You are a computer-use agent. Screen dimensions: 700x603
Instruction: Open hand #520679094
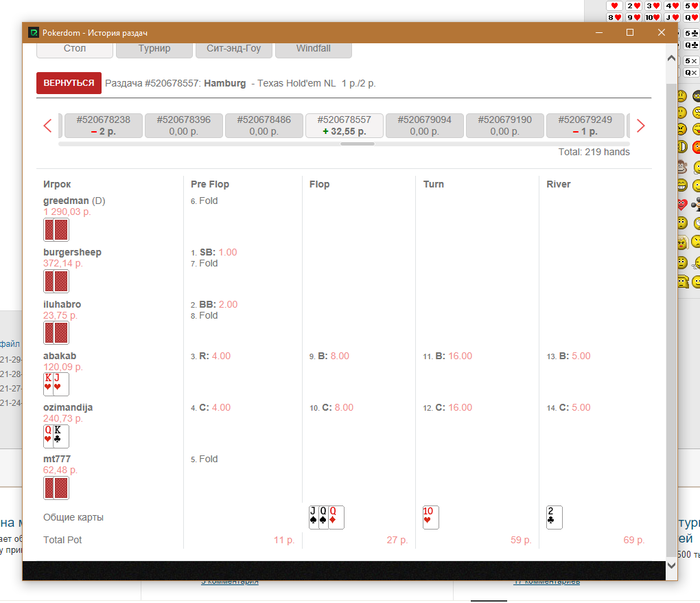point(425,125)
